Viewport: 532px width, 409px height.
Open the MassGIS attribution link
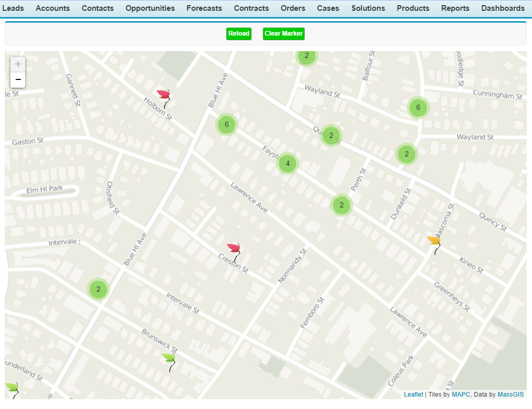coord(510,394)
